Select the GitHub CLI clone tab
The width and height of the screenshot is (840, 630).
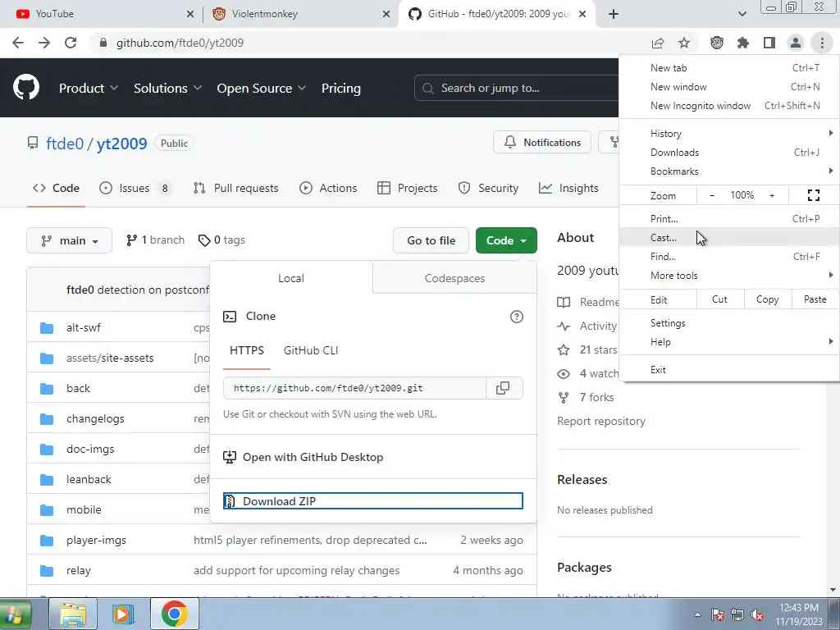pyautogui.click(x=311, y=350)
